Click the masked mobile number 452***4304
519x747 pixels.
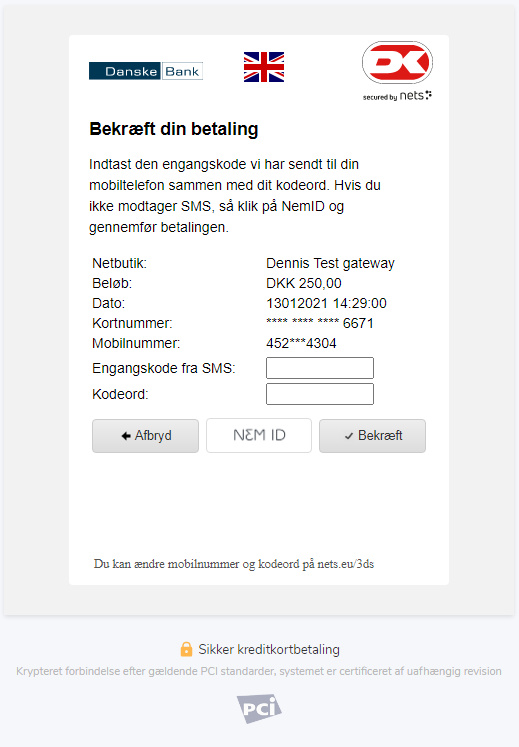(x=301, y=343)
